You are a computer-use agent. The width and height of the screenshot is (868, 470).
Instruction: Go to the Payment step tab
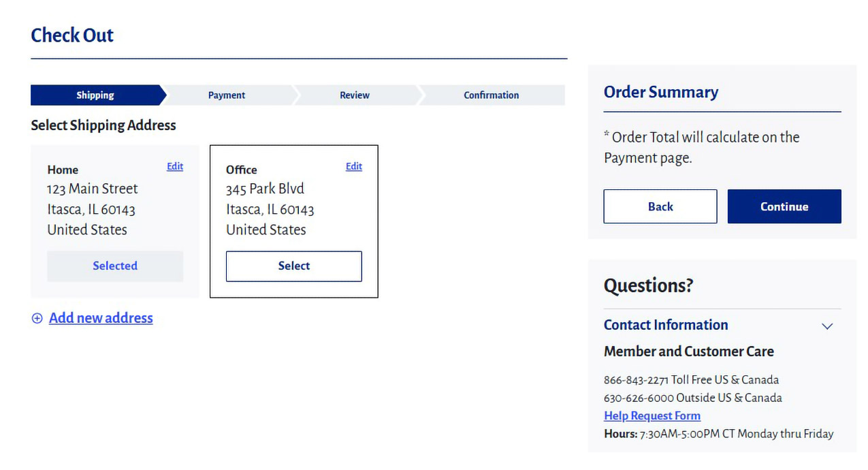[x=227, y=95]
